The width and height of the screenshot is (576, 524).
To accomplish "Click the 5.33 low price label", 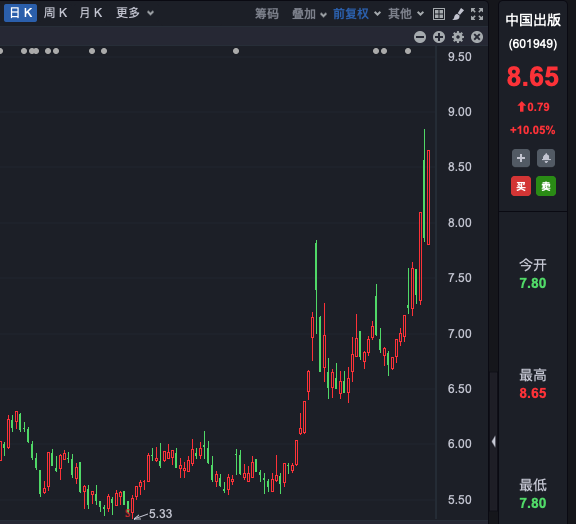I will (161, 513).
